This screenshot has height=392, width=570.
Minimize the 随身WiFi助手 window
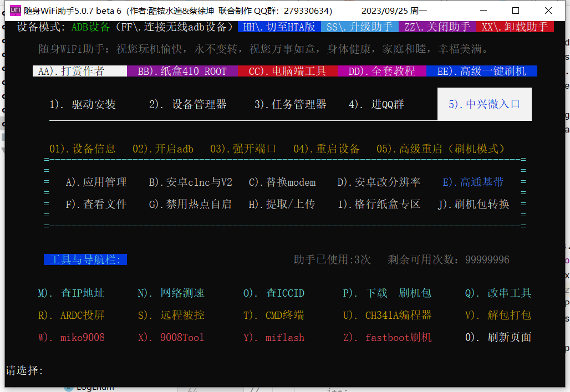(484, 11)
